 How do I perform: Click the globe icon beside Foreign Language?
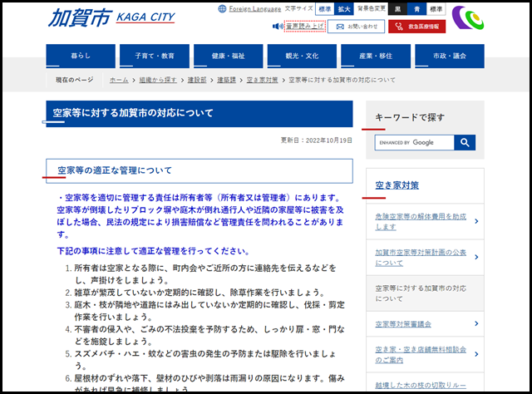(x=222, y=9)
